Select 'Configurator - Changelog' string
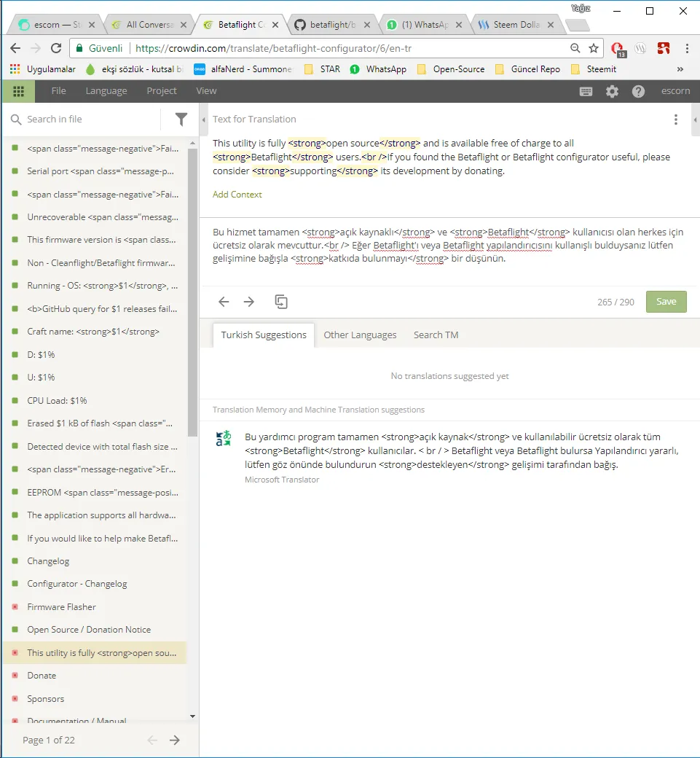The height and width of the screenshot is (758, 700). pyautogui.click(x=95, y=584)
